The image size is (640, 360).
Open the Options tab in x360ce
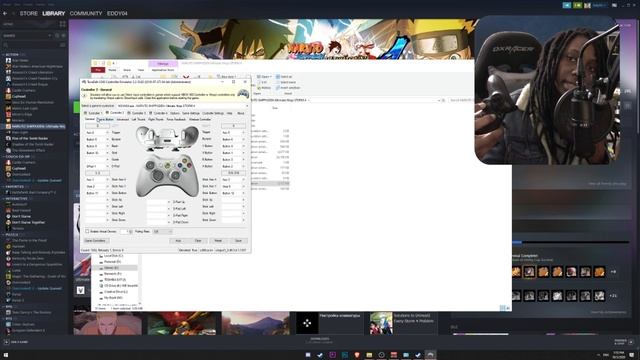175,113
